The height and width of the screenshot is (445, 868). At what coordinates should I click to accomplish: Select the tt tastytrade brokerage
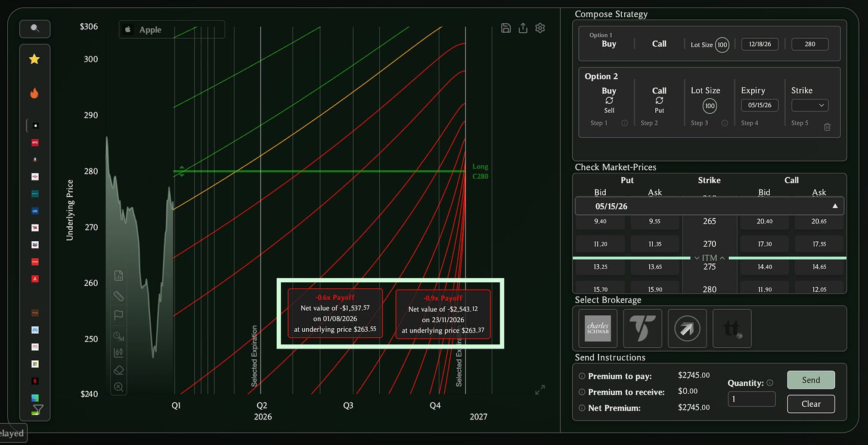coord(732,328)
